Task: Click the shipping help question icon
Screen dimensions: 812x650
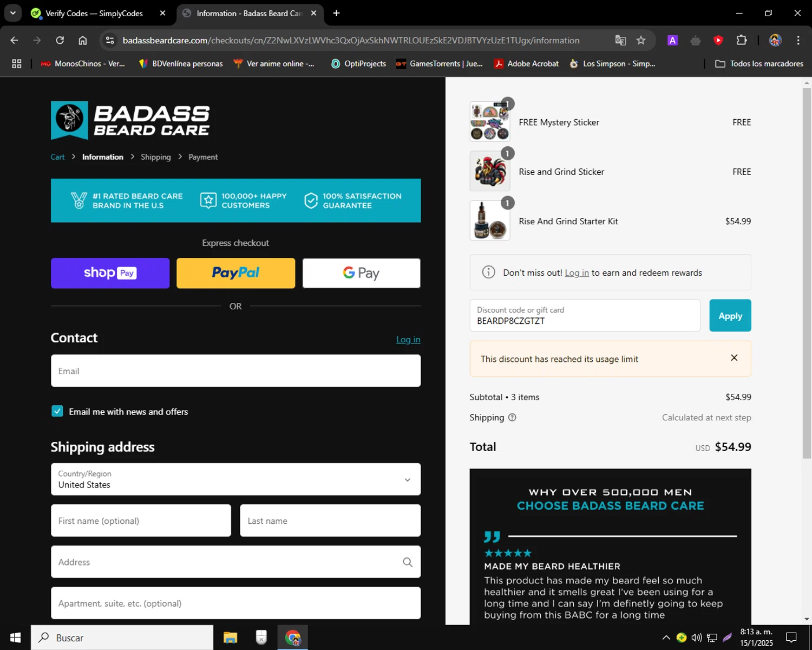Action: [x=512, y=418]
